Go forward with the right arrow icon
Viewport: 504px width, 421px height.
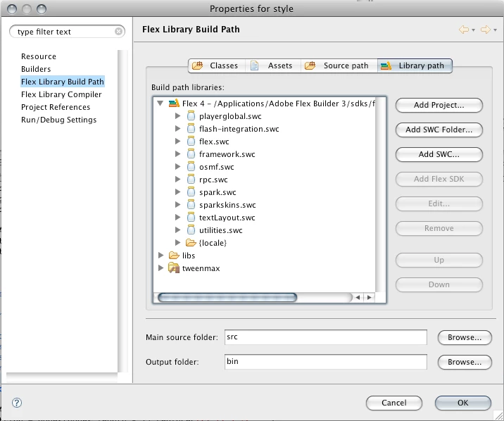486,30
